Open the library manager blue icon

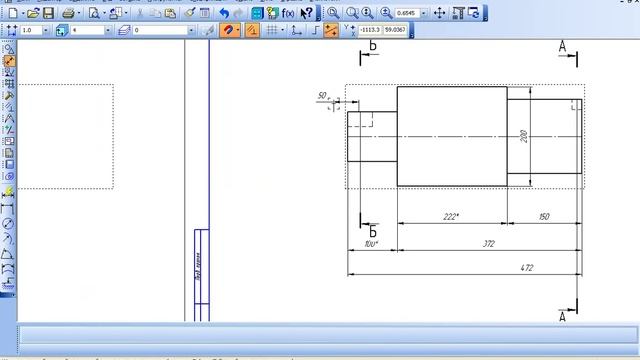point(257,13)
